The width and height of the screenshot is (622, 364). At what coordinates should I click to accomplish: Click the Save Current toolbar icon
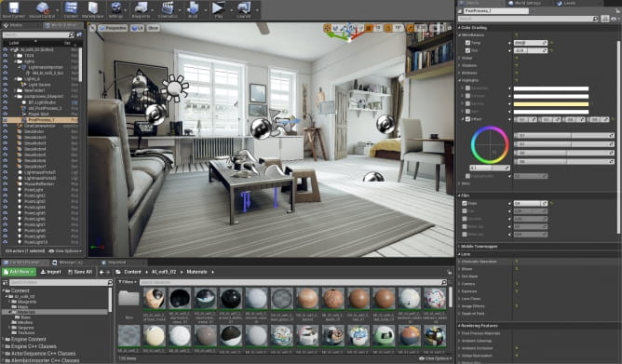pos(13,8)
